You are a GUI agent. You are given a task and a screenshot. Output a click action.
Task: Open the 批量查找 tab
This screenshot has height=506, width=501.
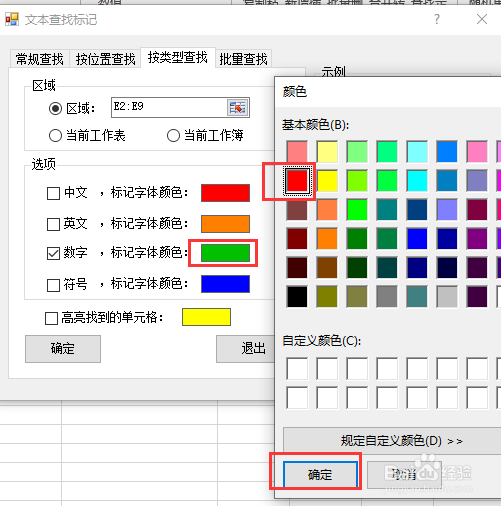243,59
